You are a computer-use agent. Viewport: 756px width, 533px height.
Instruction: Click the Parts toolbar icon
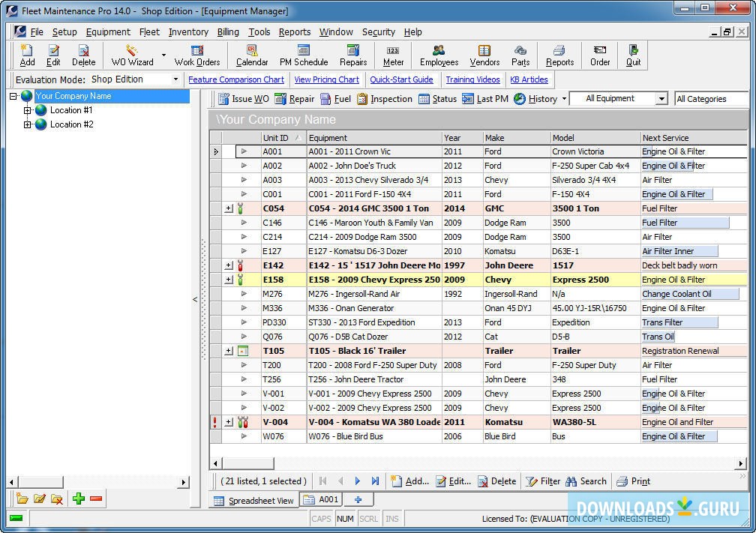[x=520, y=55]
